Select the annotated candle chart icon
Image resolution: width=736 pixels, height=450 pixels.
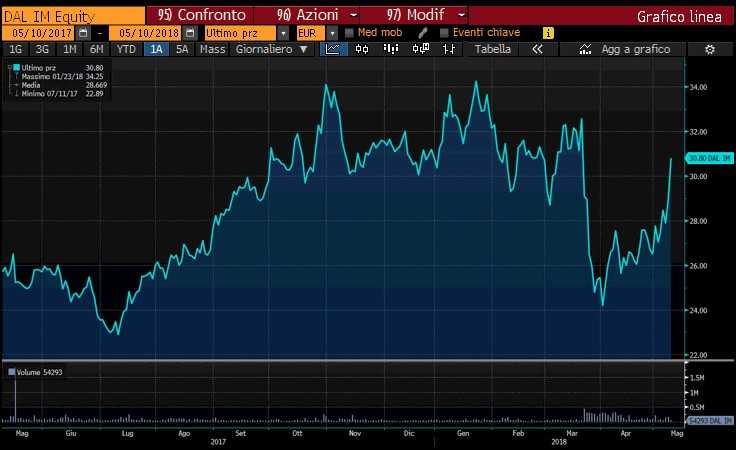point(421,49)
